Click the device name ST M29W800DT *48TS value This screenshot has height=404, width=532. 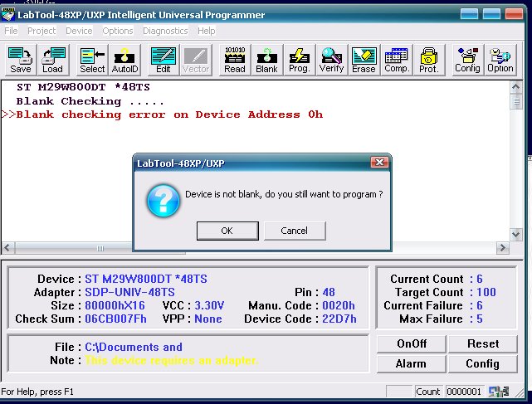pyautogui.click(x=146, y=280)
